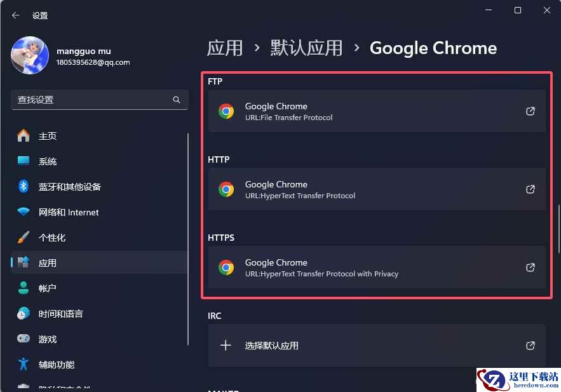Click the back arrow in title bar

pyautogui.click(x=15, y=15)
